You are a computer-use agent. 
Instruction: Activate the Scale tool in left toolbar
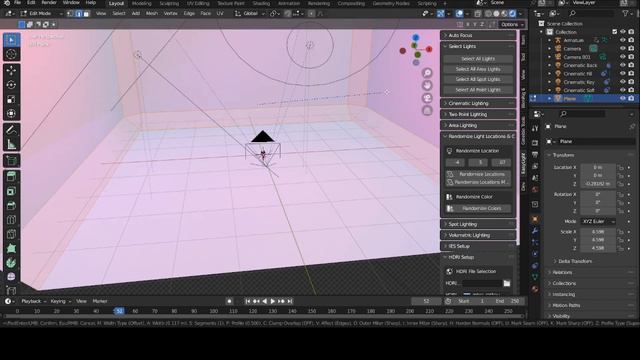click(x=11, y=99)
